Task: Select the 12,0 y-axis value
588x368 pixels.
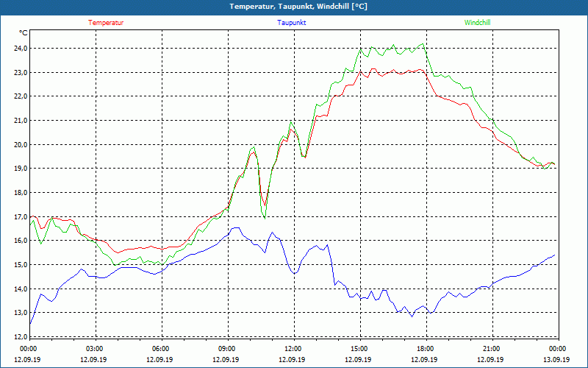Action: coord(20,336)
